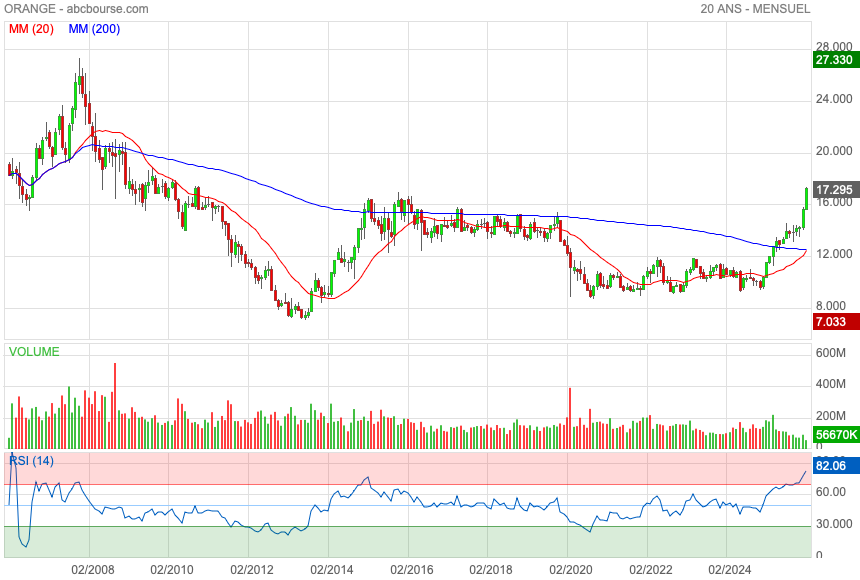Click the pink RSI overbought zone band
The image size is (860, 580).
coord(400,468)
